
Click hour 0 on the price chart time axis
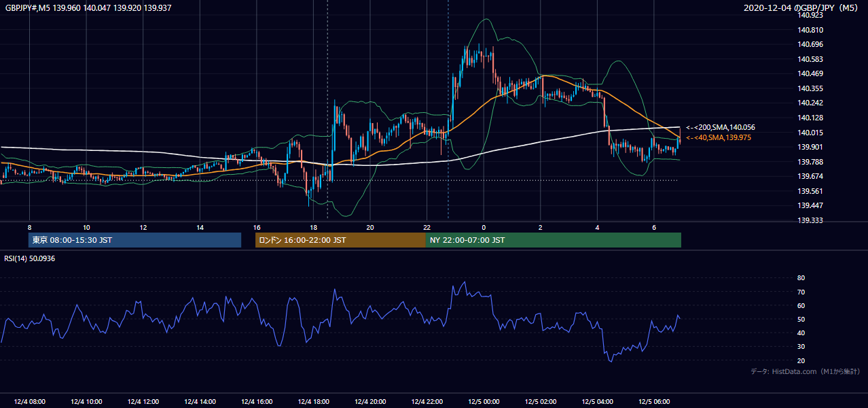click(x=483, y=226)
